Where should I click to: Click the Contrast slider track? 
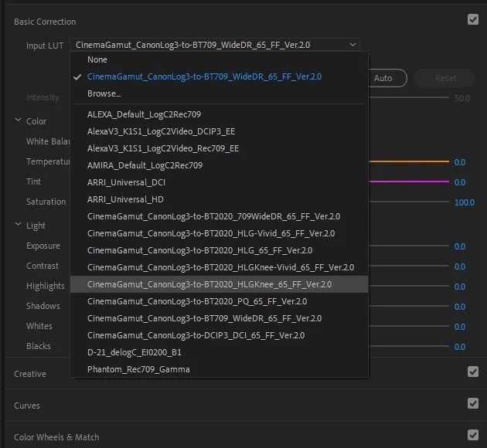[409, 266]
